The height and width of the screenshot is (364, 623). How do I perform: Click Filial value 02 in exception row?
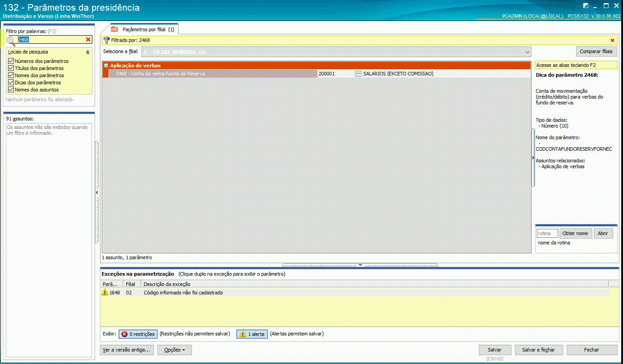[x=129, y=293]
